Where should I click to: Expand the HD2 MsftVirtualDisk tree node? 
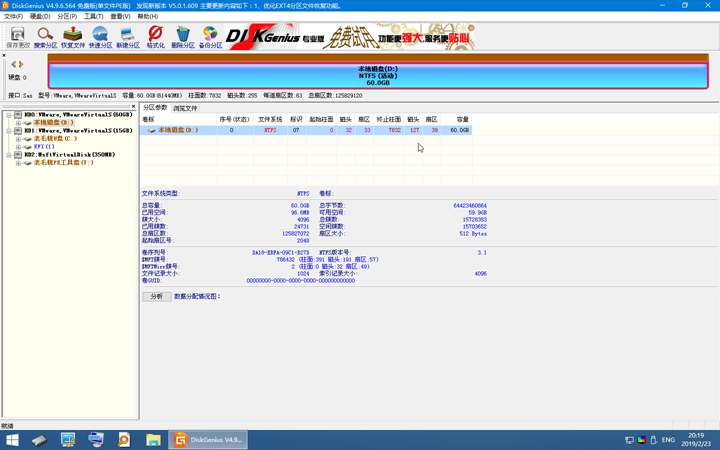pyautogui.click(x=8, y=155)
